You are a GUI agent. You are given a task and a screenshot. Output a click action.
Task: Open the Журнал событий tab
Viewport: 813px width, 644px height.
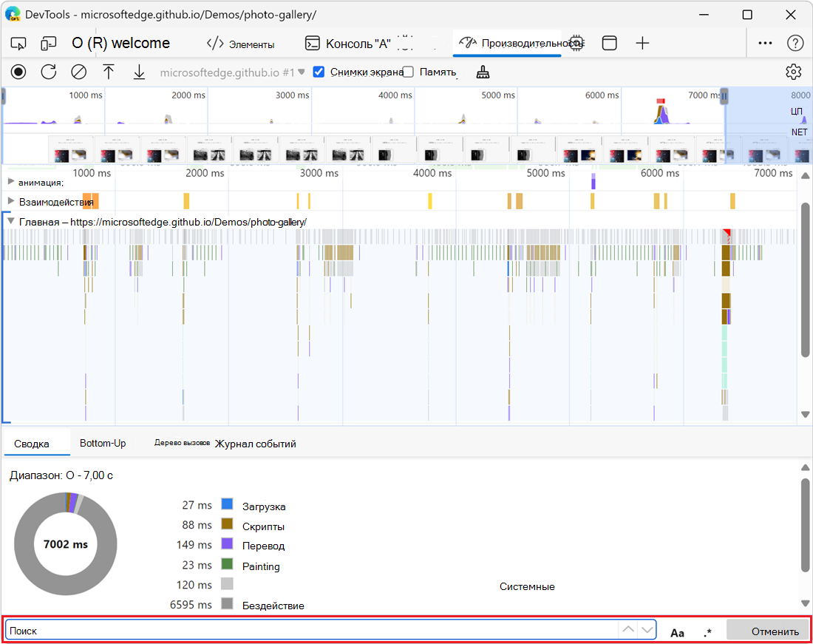[x=255, y=444]
